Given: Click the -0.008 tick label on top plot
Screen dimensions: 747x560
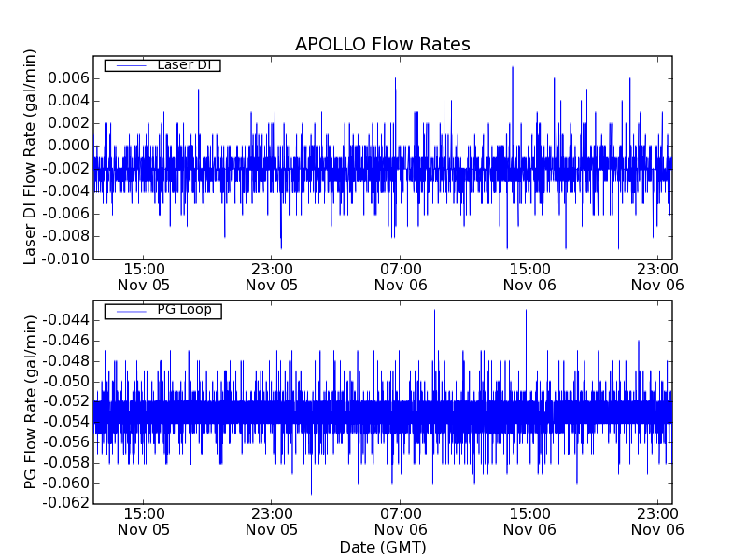Looking at the screenshot, I should pos(65,236).
